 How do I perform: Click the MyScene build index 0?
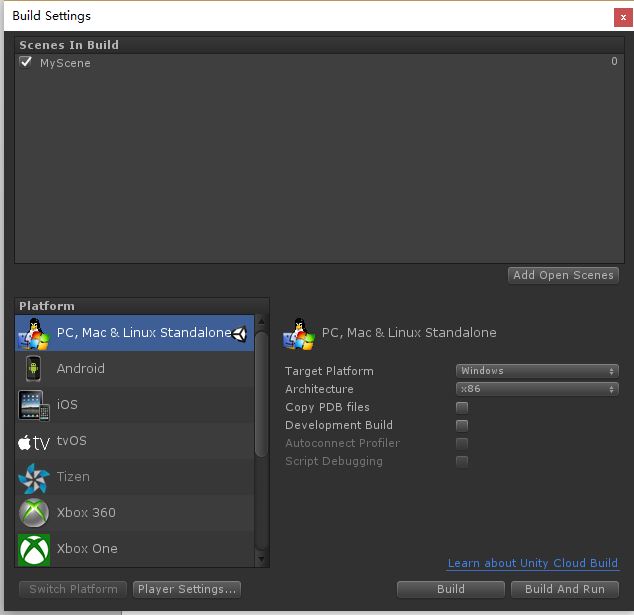tap(614, 61)
